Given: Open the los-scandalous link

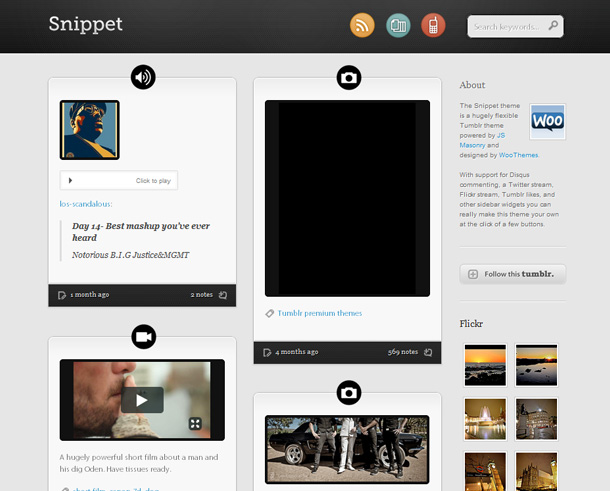Looking at the screenshot, I should [x=86, y=204].
